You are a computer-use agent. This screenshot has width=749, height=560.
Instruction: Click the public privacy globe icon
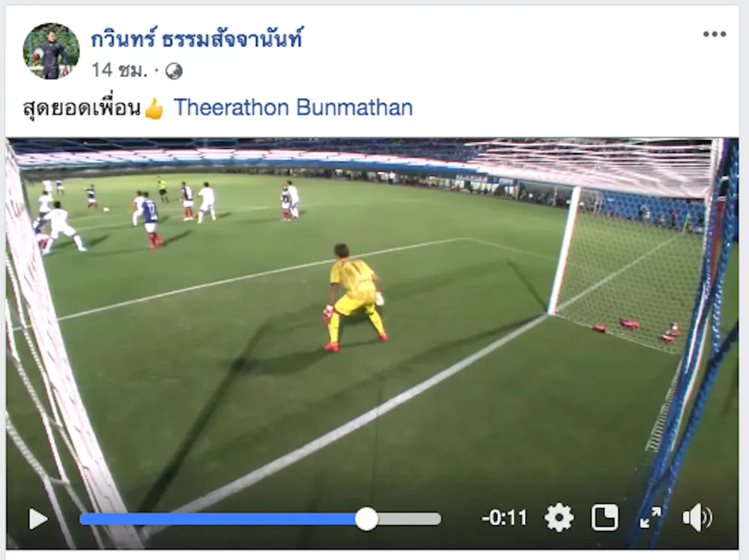174,71
